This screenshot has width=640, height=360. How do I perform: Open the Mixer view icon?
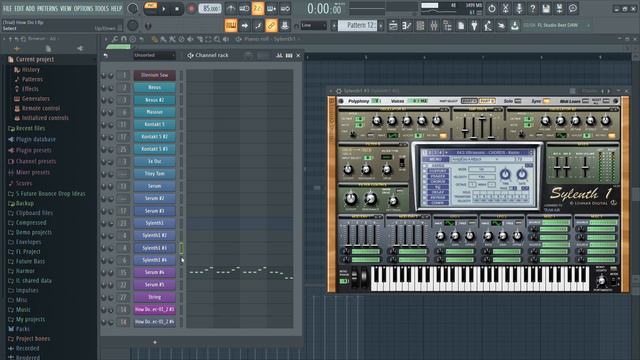click(x=434, y=26)
